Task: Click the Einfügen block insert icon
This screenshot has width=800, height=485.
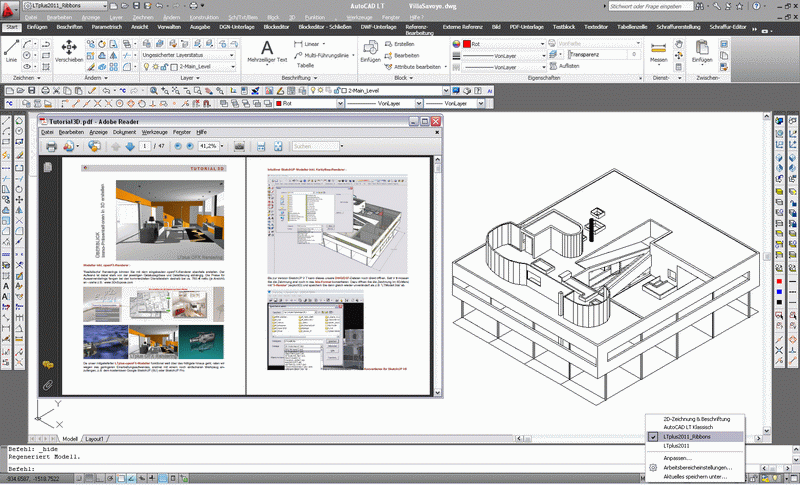Action: [370, 51]
